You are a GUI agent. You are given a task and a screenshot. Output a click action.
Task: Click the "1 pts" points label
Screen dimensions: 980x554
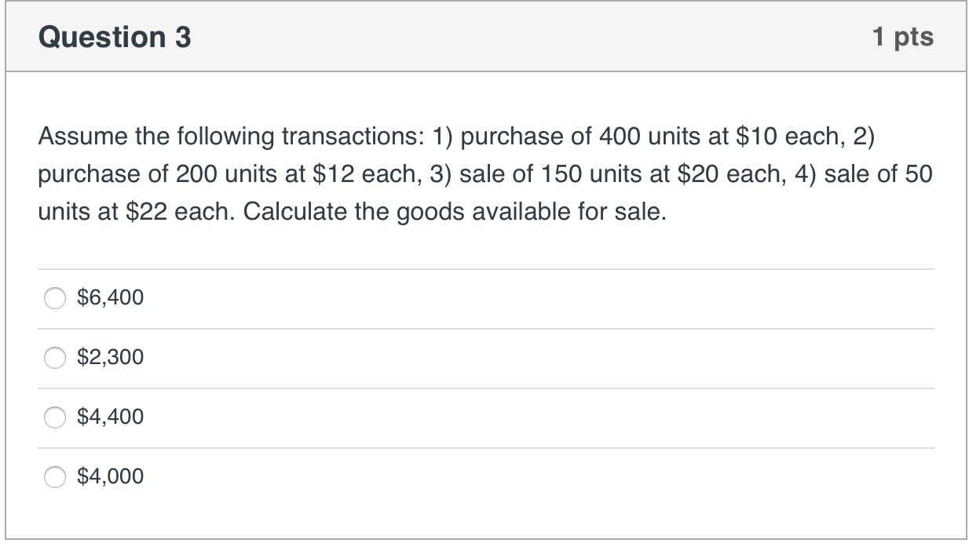click(903, 36)
